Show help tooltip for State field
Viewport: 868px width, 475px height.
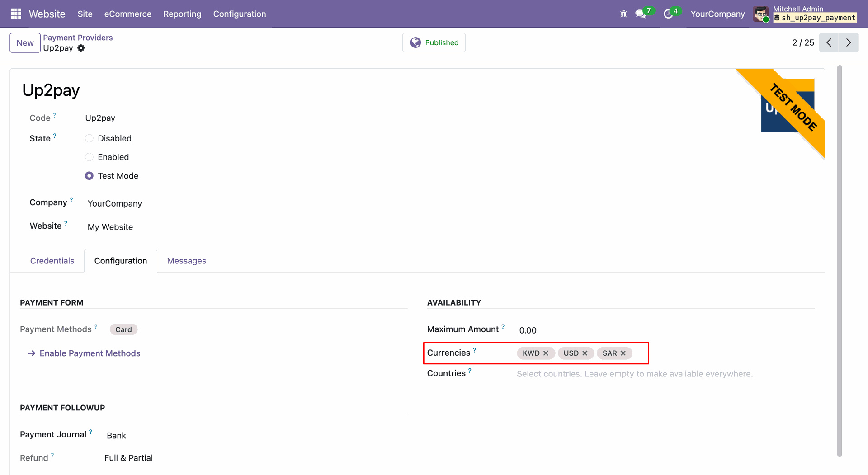click(55, 136)
